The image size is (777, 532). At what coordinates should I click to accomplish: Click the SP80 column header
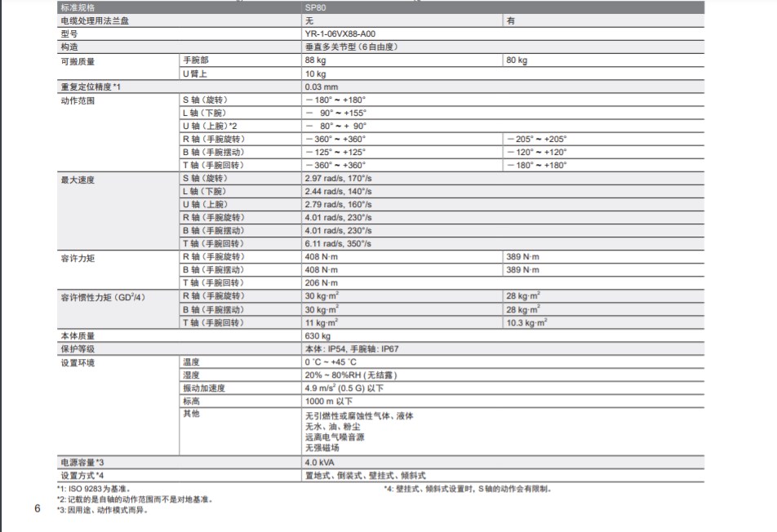click(x=315, y=7)
